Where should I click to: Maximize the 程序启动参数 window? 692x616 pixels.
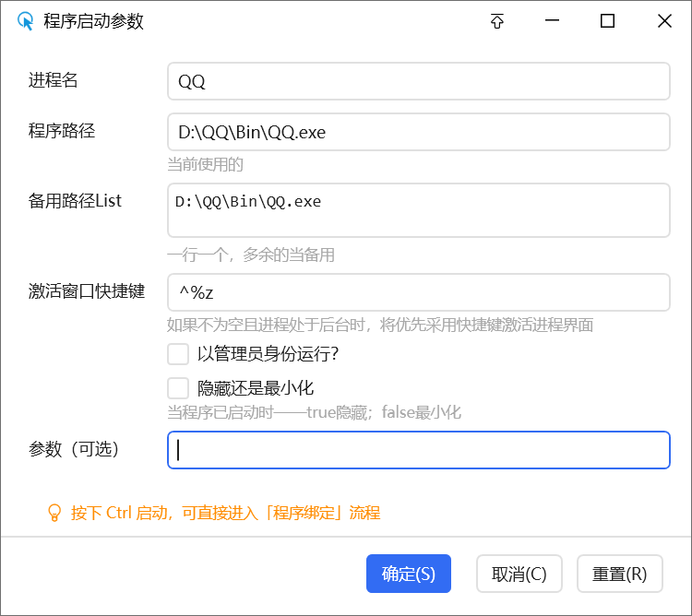pos(608,20)
